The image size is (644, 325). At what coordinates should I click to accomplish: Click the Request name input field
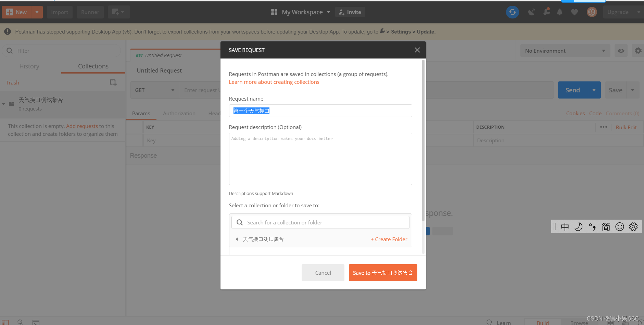coord(320,110)
